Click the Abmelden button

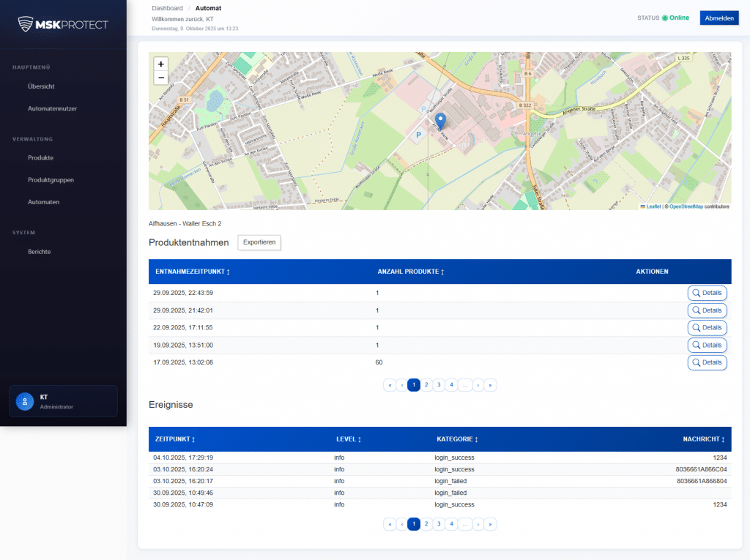click(x=719, y=17)
